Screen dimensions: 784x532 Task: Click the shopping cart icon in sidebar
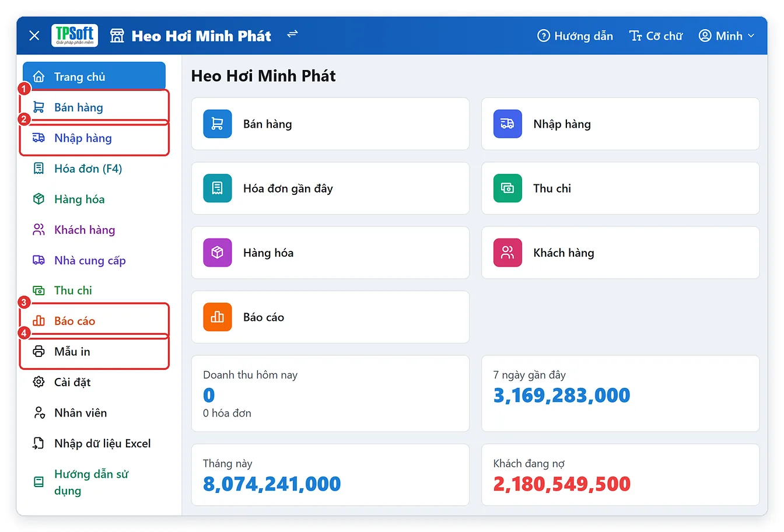[x=38, y=107]
